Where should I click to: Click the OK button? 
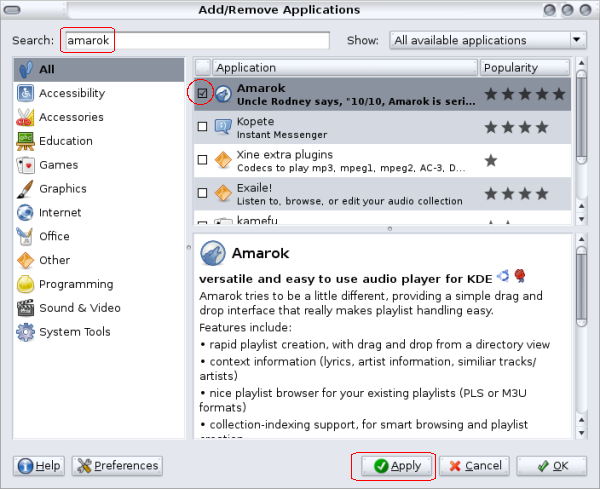551,466
